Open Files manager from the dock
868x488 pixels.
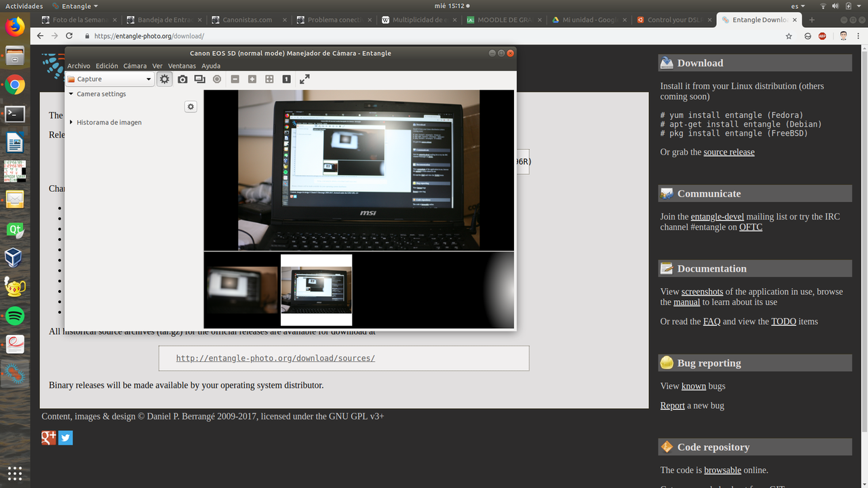15,56
